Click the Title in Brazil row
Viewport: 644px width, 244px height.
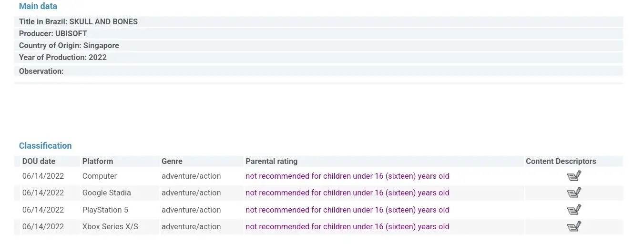click(318, 21)
